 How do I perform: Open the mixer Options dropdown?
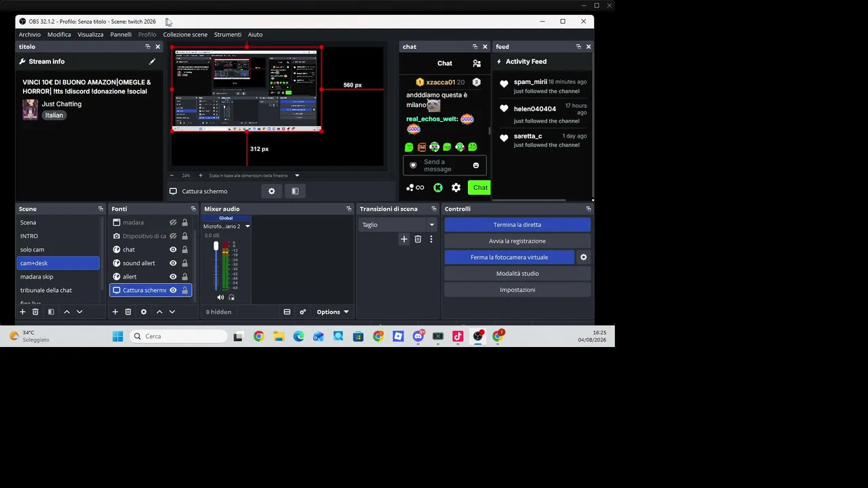pos(332,312)
